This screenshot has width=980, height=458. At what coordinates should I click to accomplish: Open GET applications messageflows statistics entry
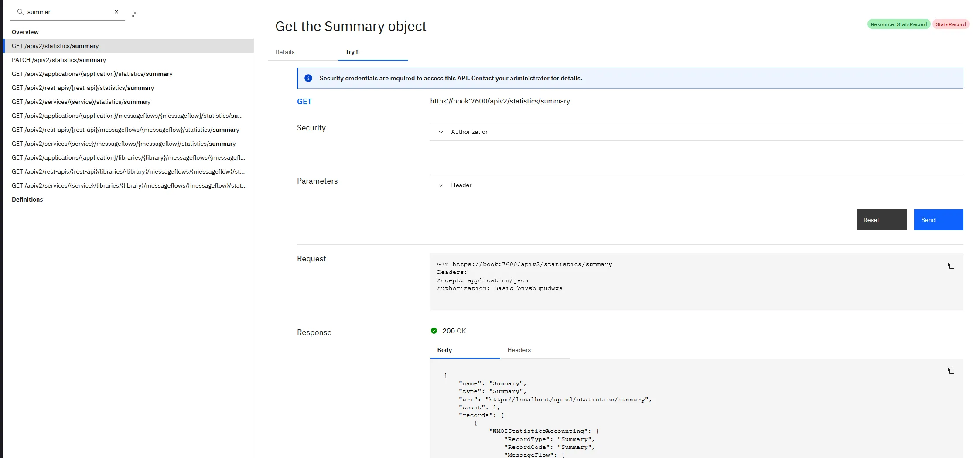[129, 116]
